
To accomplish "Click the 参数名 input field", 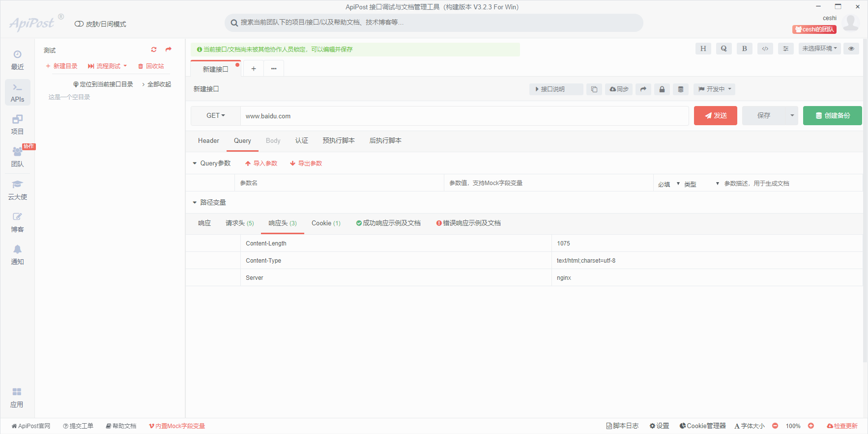I will tap(339, 183).
